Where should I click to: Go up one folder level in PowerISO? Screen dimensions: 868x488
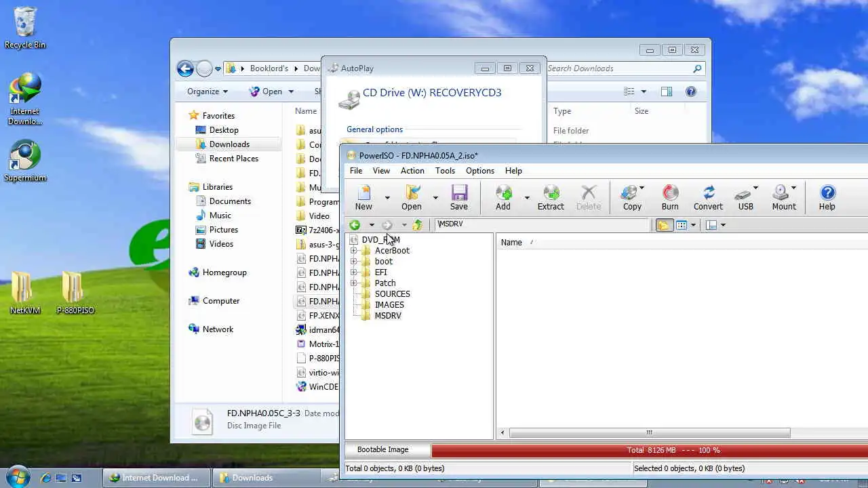418,225
